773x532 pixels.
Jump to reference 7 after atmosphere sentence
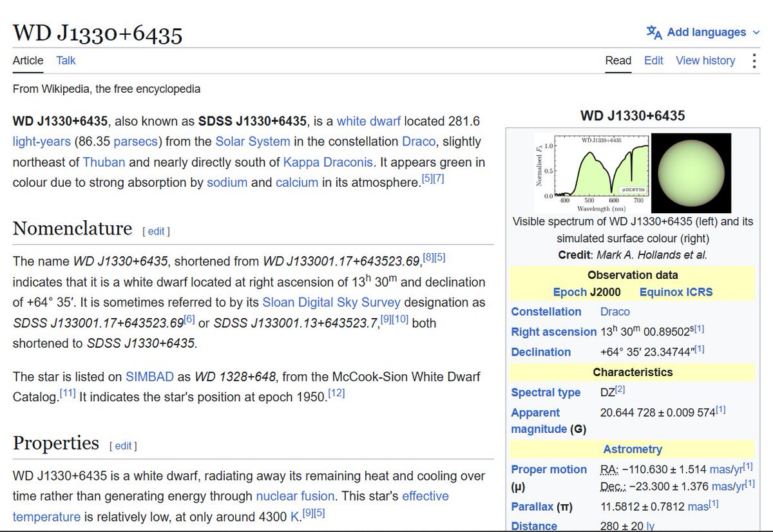438,178
